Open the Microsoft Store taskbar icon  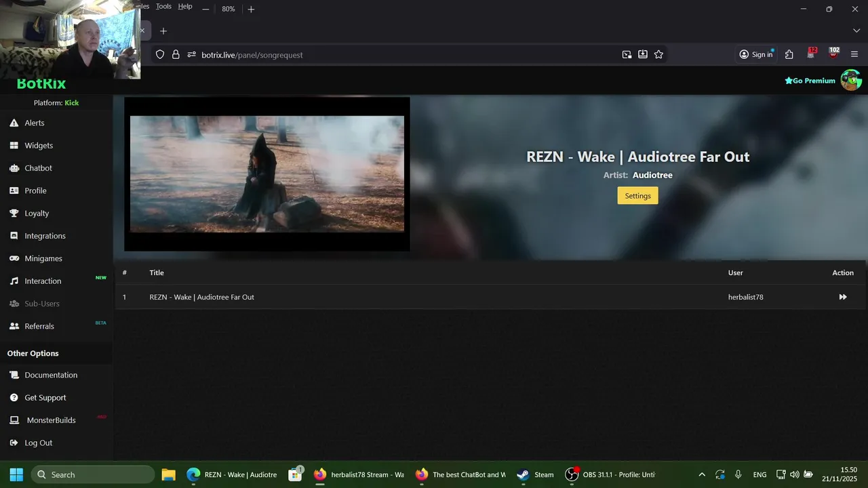[x=295, y=474]
